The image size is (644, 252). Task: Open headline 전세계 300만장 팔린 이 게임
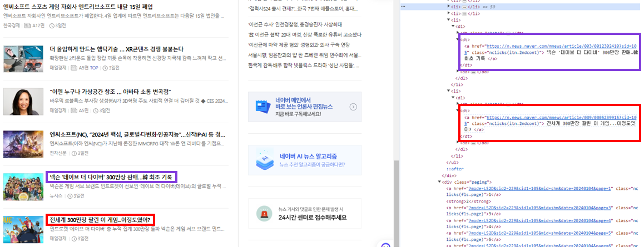tap(100, 220)
